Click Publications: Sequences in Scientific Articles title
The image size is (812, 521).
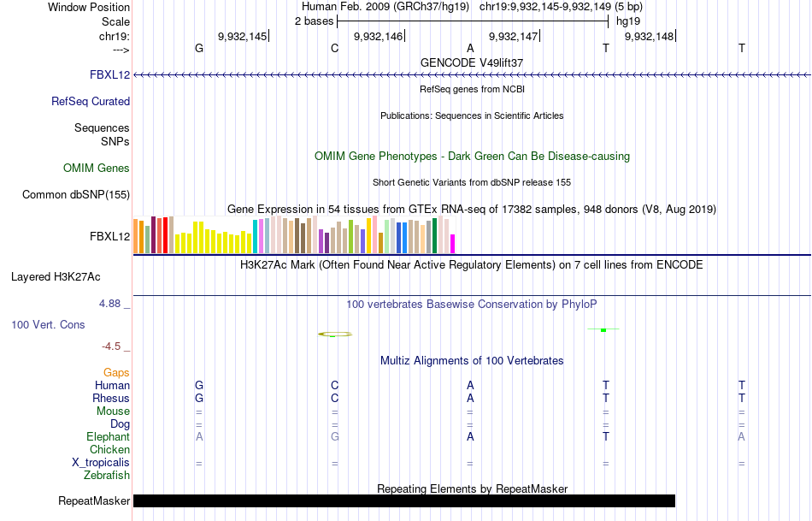472,115
